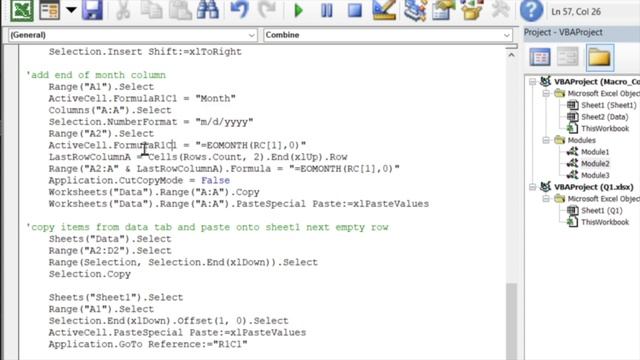Collapse first Microsoft Excel Objects folder
This screenshot has width=640, height=360.
click(x=546, y=93)
